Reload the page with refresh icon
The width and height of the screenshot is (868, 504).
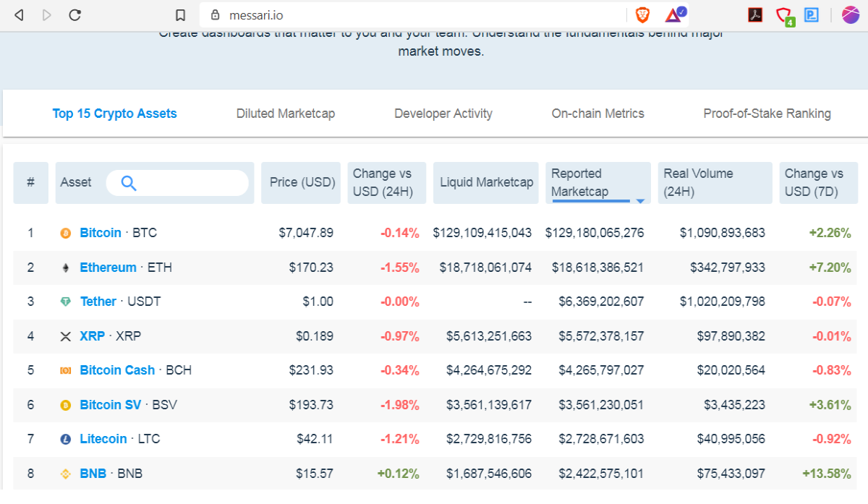tap(75, 14)
